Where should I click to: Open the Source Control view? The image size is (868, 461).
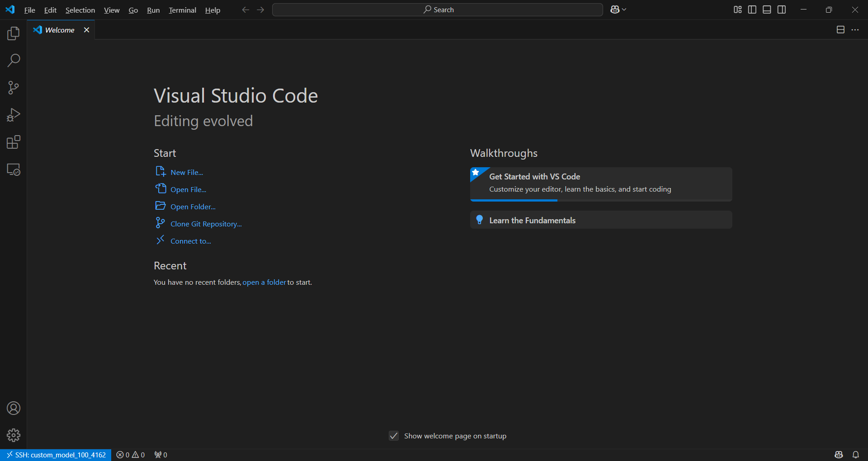click(x=14, y=88)
